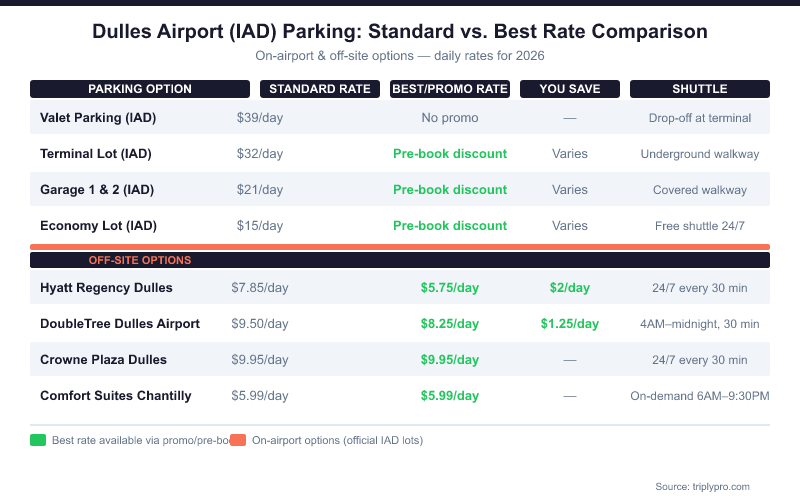800x500 pixels.
Task: Click the OFF-SITE OPTIONS section header
Action: tap(140, 260)
